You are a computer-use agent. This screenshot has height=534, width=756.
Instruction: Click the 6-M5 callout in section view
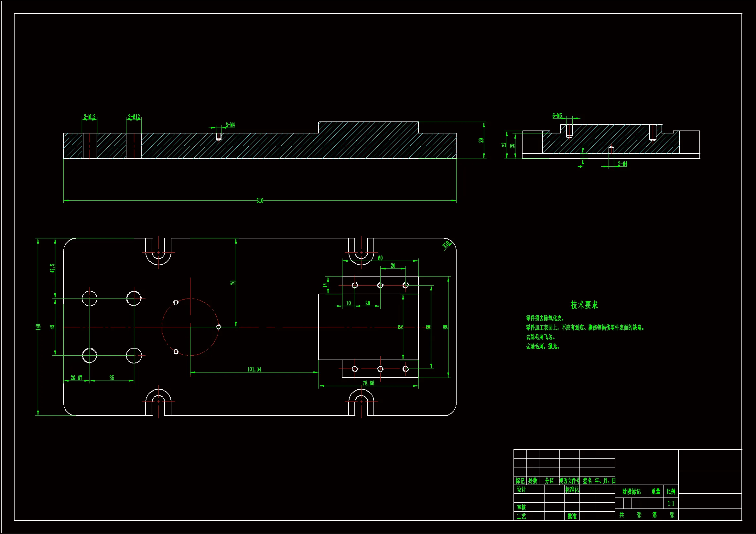(557, 116)
